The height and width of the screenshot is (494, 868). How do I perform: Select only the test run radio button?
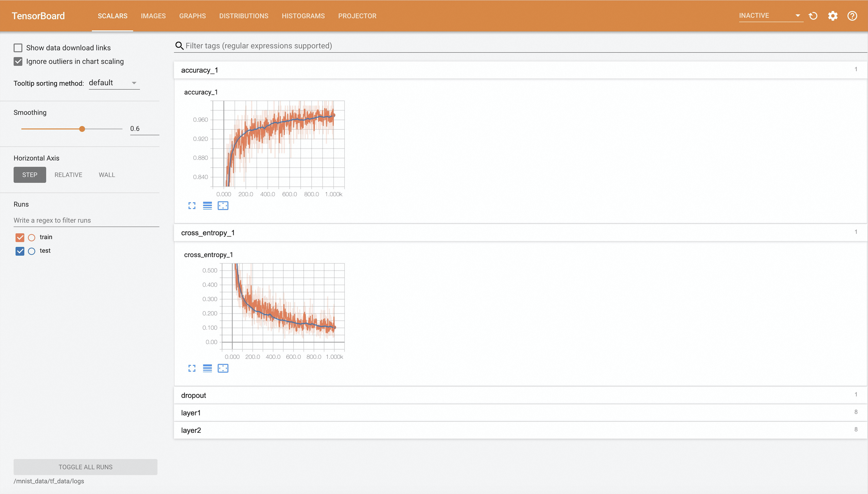32,251
